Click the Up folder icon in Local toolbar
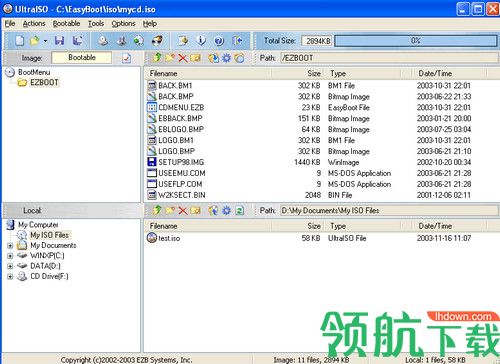 coord(157,210)
